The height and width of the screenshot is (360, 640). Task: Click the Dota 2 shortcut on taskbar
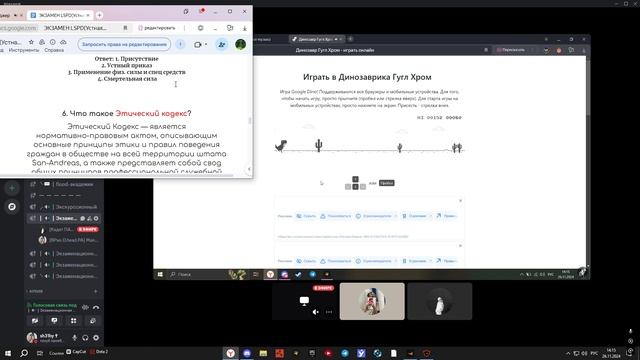99,351
